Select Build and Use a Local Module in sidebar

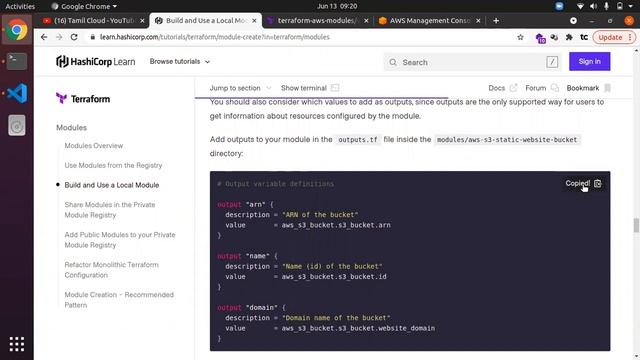click(x=111, y=185)
